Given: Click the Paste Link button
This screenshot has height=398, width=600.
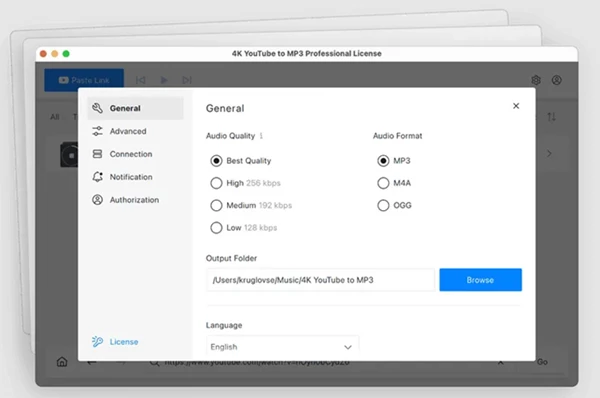Looking at the screenshot, I should click(84, 80).
